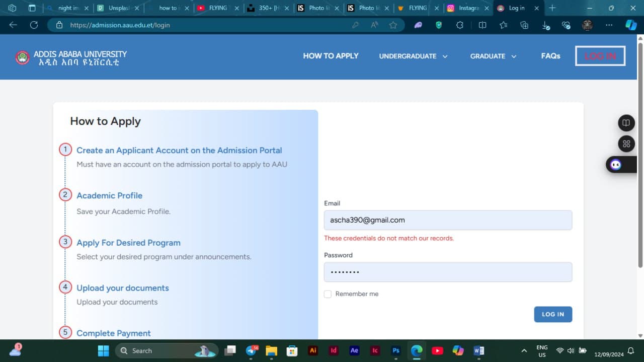Open Microsoft Word from the taskbar
The width and height of the screenshot is (644, 362).
pyautogui.click(x=478, y=350)
